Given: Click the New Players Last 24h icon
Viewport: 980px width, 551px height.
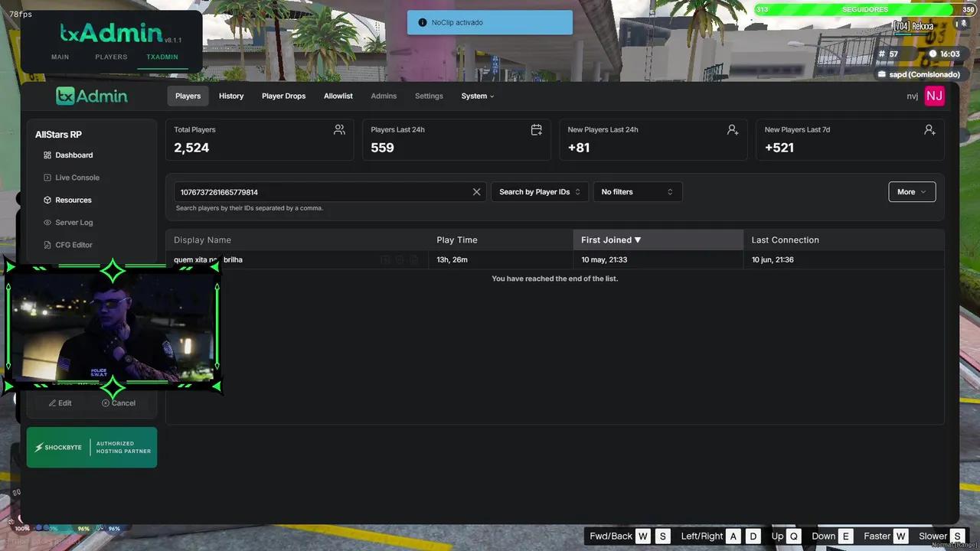Looking at the screenshot, I should 733,130.
